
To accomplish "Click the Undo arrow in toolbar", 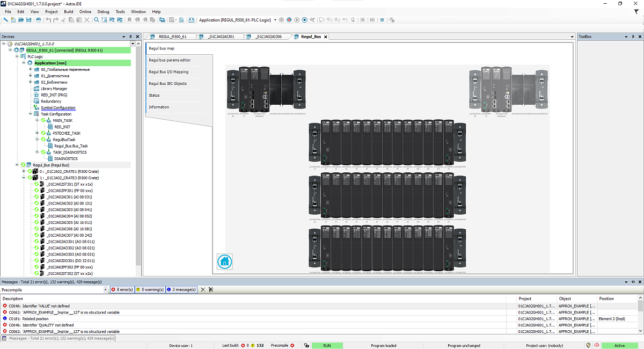I will pos(48,20).
